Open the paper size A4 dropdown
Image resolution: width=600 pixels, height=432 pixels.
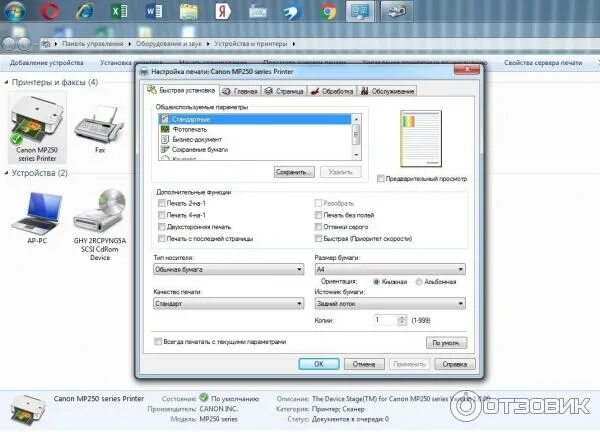[390, 269]
